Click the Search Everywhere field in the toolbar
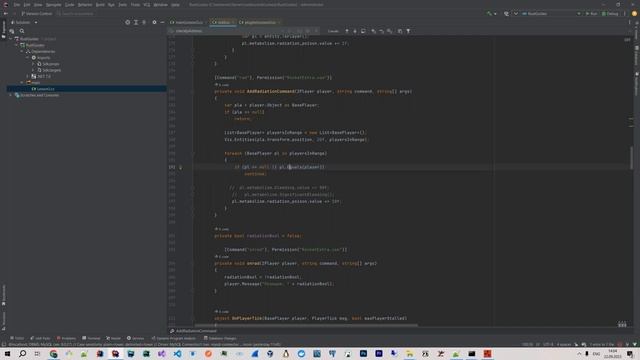This screenshot has height=360, width=640. [75, 13]
